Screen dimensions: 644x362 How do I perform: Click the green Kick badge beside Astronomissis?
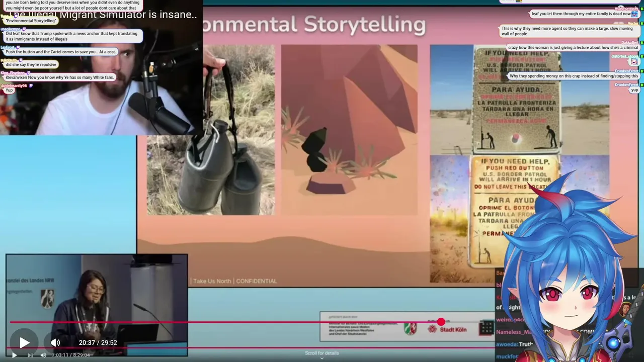641,9
